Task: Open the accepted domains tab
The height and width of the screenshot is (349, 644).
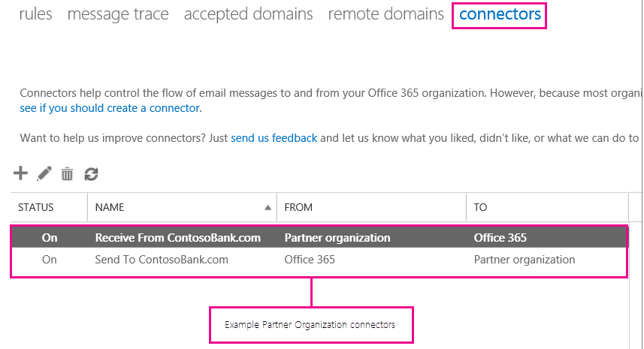Action: coord(248,14)
